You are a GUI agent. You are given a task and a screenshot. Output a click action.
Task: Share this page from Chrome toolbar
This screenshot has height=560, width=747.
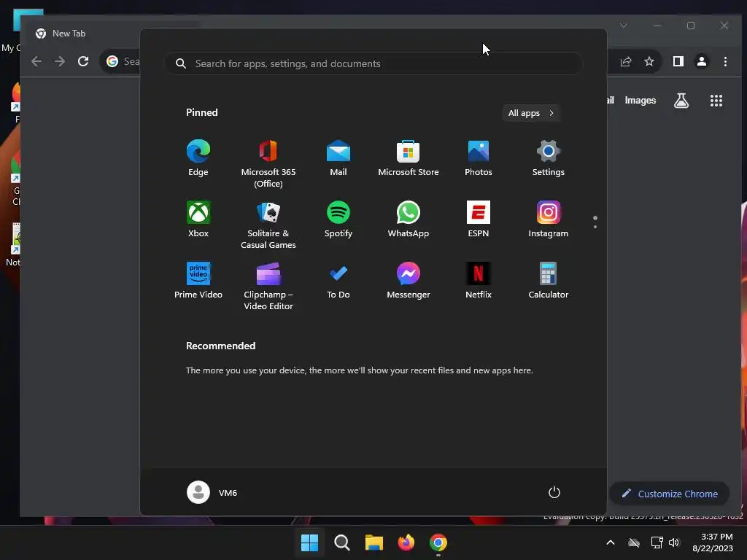pyautogui.click(x=626, y=61)
